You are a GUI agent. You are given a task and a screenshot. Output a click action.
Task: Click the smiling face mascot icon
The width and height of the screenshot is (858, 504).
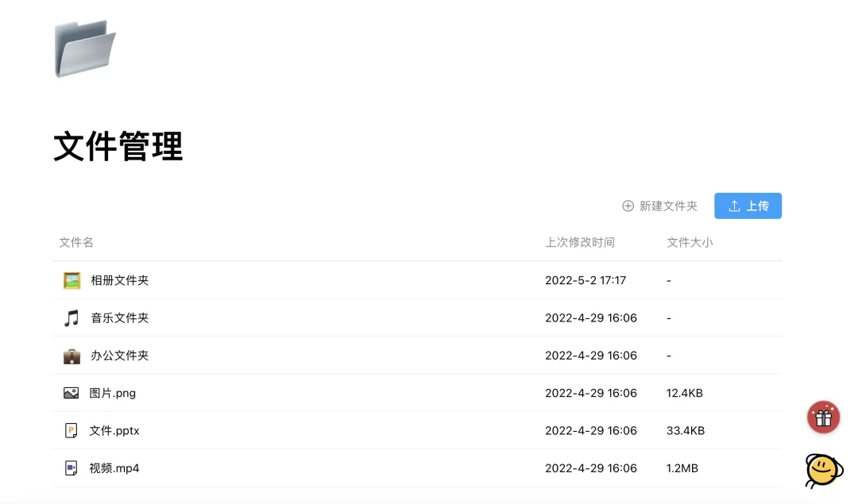pos(822,470)
